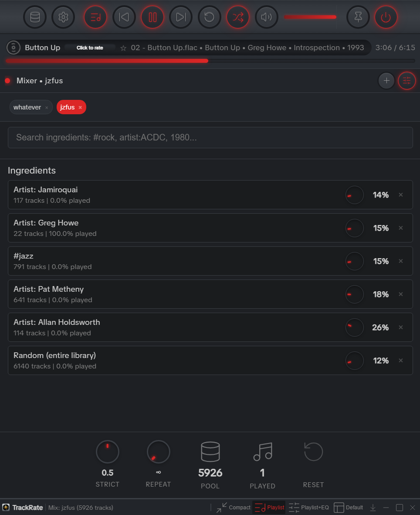Pause the currently playing track
This screenshot has height=515, width=420.
152,17
